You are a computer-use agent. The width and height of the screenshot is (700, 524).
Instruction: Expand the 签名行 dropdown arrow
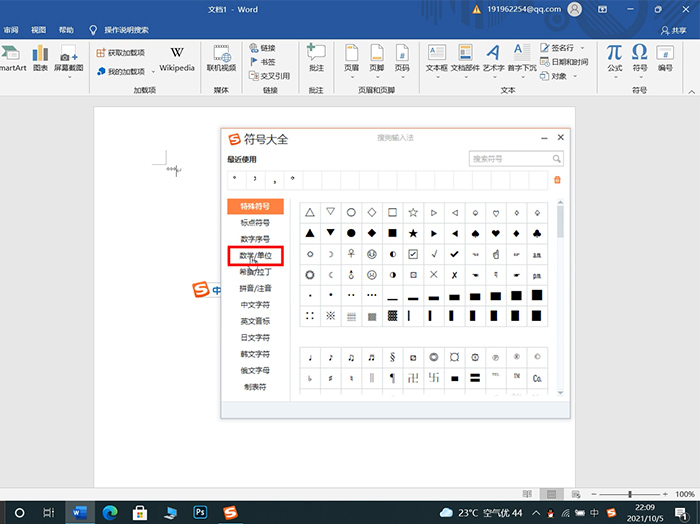(582, 48)
